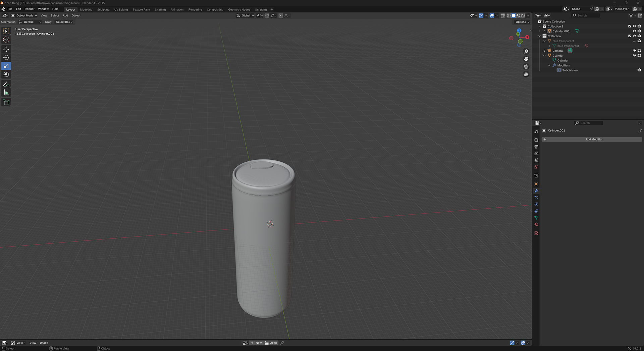The height and width of the screenshot is (351, 644).
Task: Uncheck Collection exclude checkbox in outliner
Action: point(630,36)
